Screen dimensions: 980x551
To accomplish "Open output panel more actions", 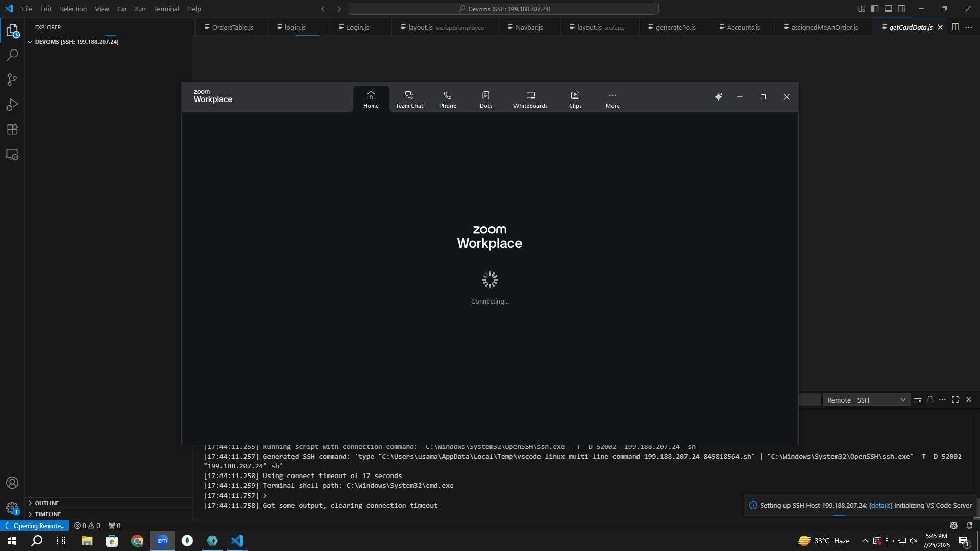I will click(942, 400).
